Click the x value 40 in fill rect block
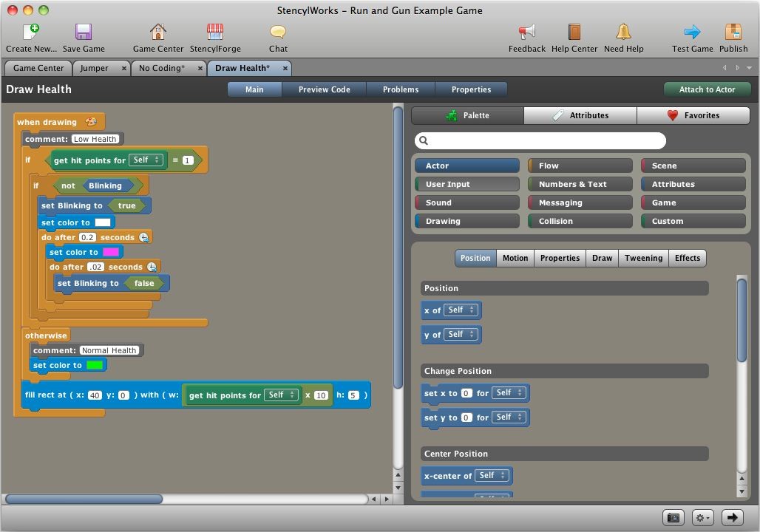Viewport: 760px width, 532px height. point(95,395)
